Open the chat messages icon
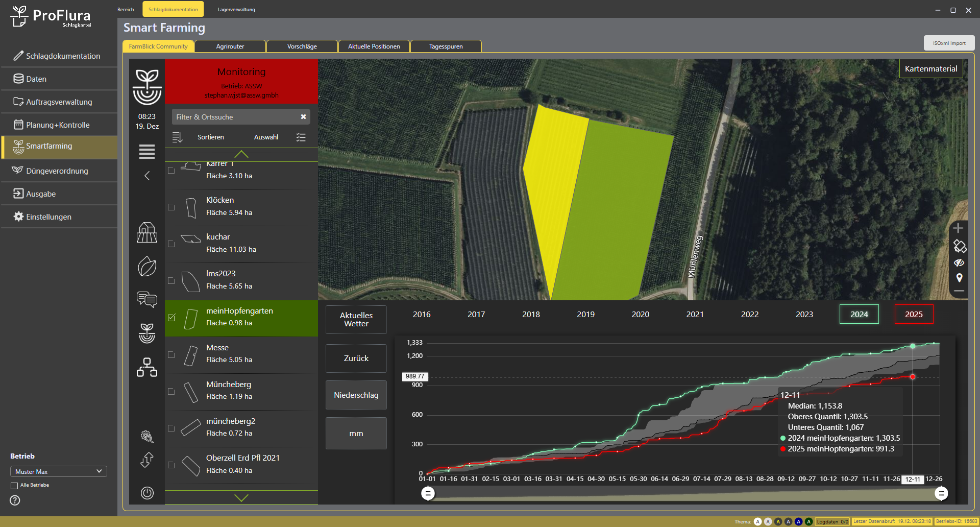The height and width of the screenshot is (527, 980). point(147,299)
